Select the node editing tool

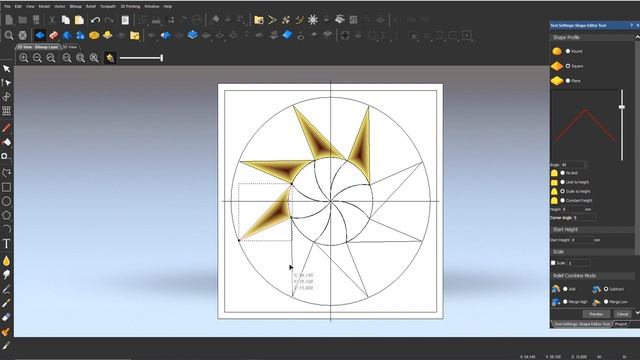click(x=7, y=82)
